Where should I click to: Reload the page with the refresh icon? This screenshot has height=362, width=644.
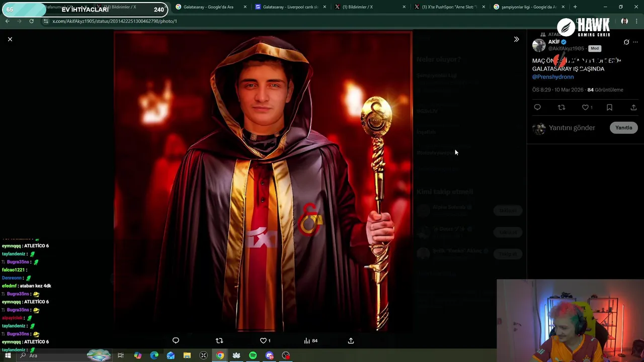tap(31, 21)
